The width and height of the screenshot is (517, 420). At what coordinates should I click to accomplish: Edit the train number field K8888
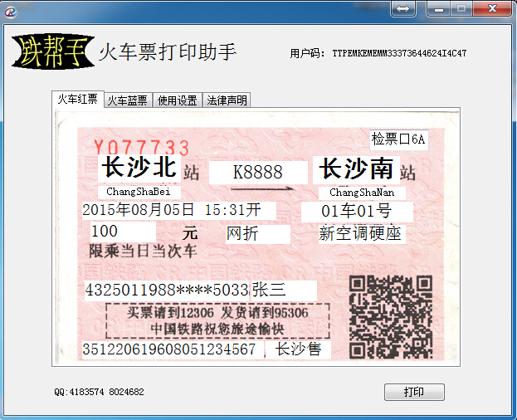point(258,173)
